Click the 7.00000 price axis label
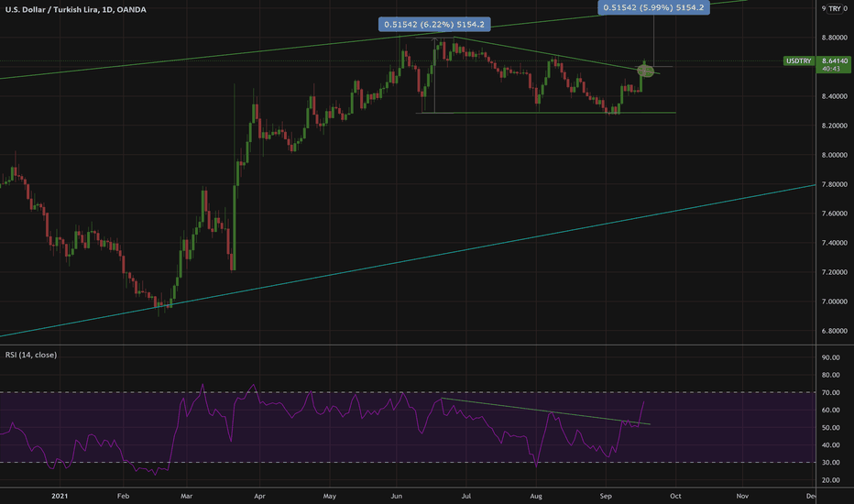Image resolution: width=854 pixels, height=504 pixels. point(834,301)
